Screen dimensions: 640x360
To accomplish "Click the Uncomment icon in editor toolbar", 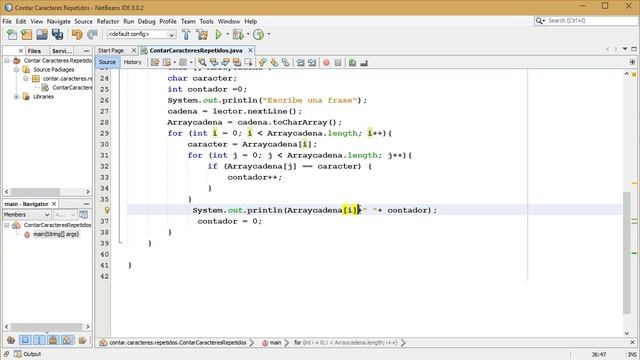I will point(364,62).
